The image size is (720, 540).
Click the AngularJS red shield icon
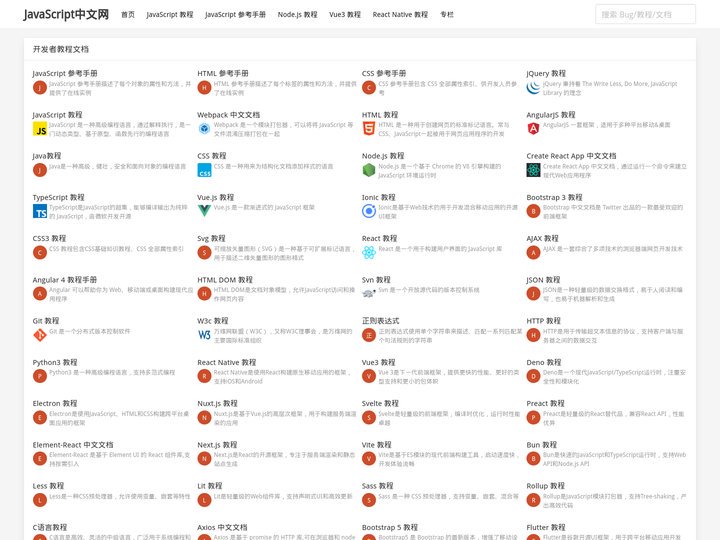click(x=533, y=129)
